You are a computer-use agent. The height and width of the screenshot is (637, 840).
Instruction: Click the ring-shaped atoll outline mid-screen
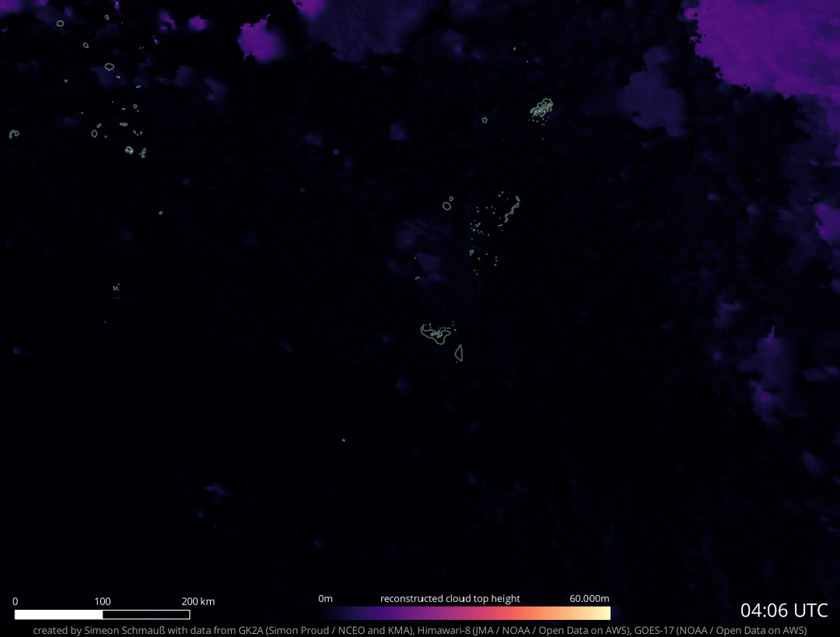point(448,205)
